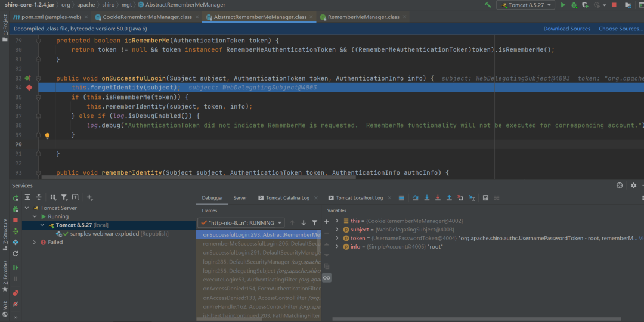This screenshot has width=644, height=322.
Task: Run Tomcat with the green play button
Action: pyautogui.click(x=563, y=5)
